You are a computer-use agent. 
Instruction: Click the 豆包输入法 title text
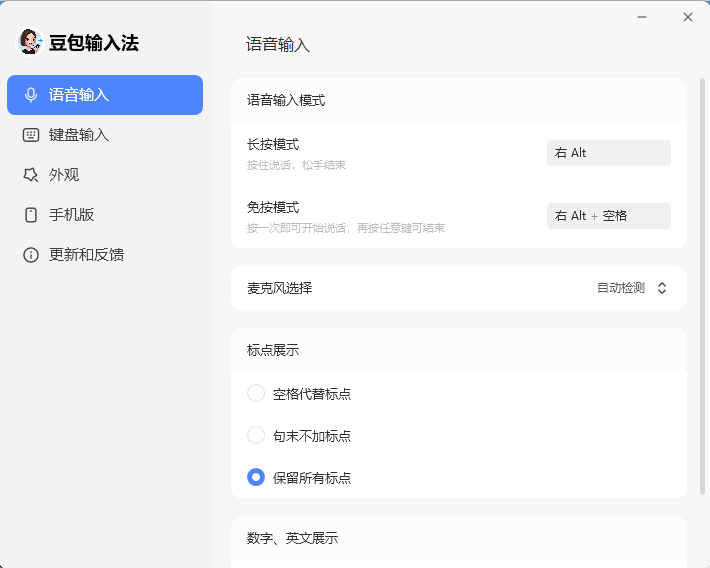click(x=94, y=43)
